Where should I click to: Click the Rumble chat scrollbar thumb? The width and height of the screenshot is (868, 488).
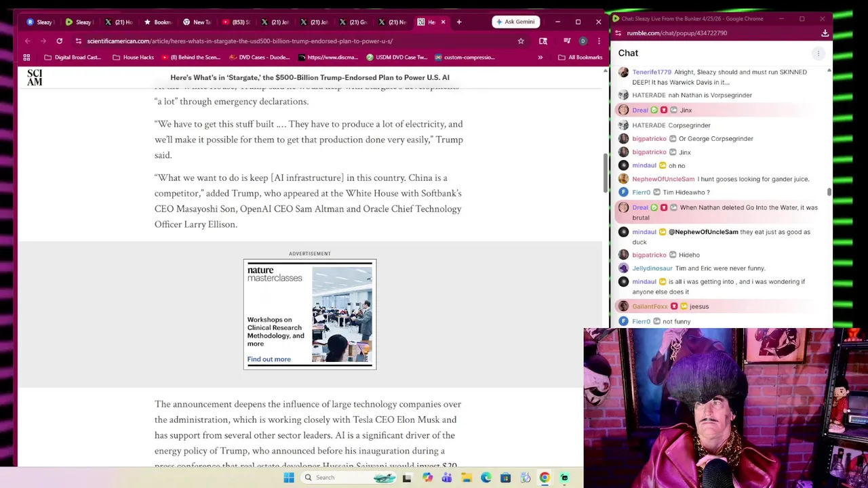coord(829,192)
